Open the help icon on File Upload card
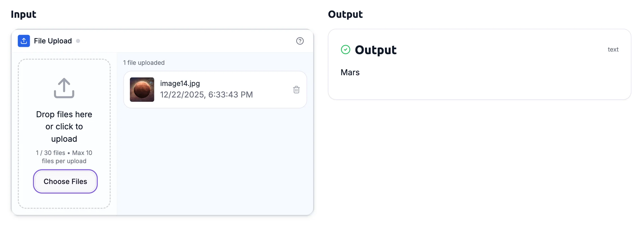The height and width of the screenshot is (235, 644). click(x=300, y=41)
